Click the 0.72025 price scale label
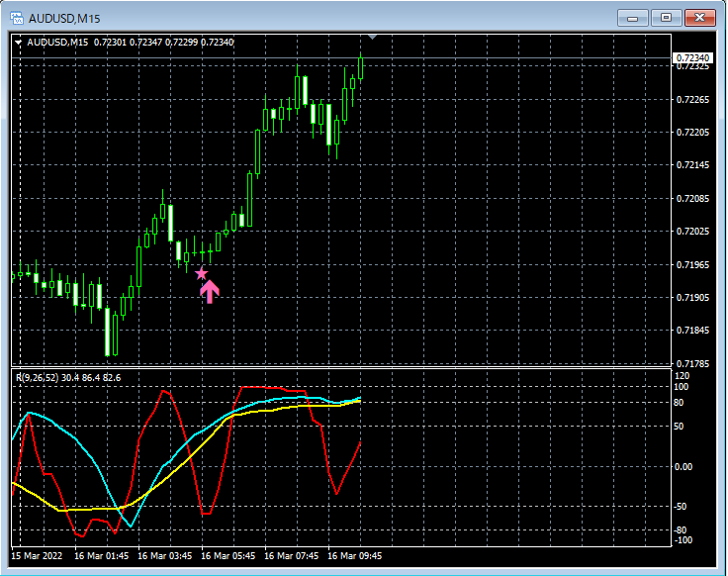 (x=692, y=231)
